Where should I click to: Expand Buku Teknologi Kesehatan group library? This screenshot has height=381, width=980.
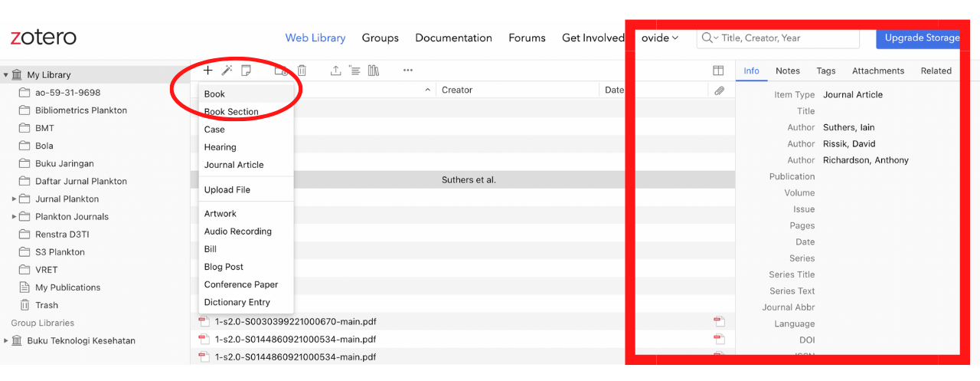pyautogui.click(x=6, y=341)
